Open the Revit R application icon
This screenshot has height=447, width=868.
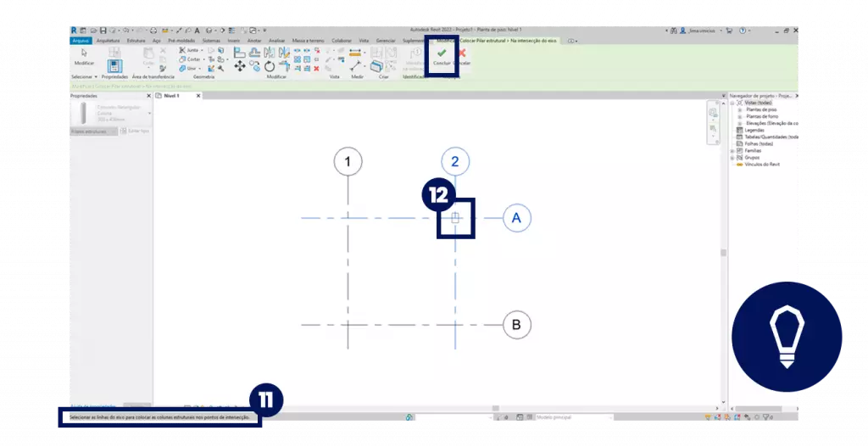(74, 31)
